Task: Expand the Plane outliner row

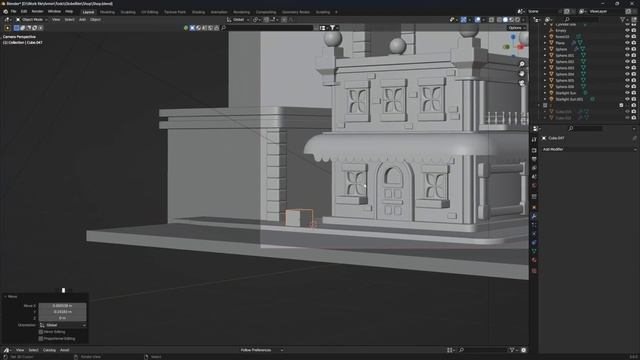Action: 545,43
